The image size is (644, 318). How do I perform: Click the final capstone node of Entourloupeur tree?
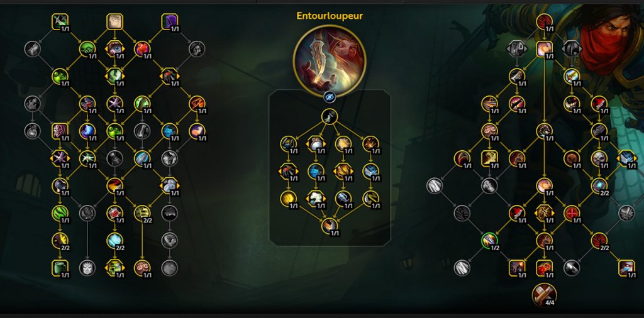pos(330,226)
